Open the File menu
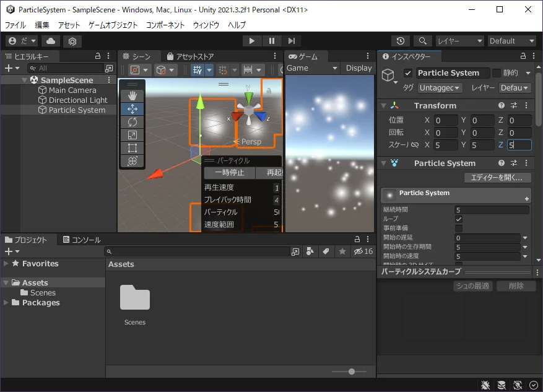The width and height of the screenshot is (543, 392). click(x=15, y=25)
